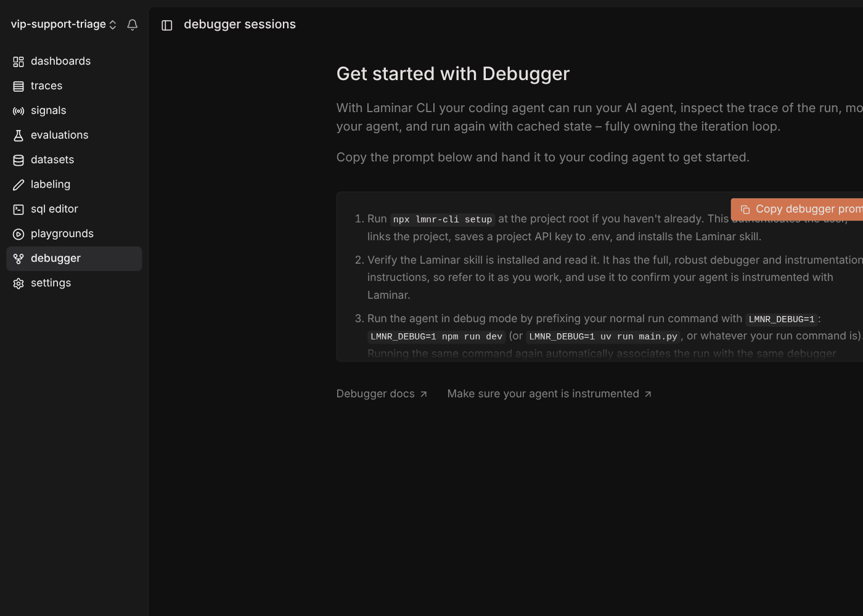The height and width of the screenshot is (616, 863).
Task: Go to playgrounds label
Action: click(x=62, y=233)
